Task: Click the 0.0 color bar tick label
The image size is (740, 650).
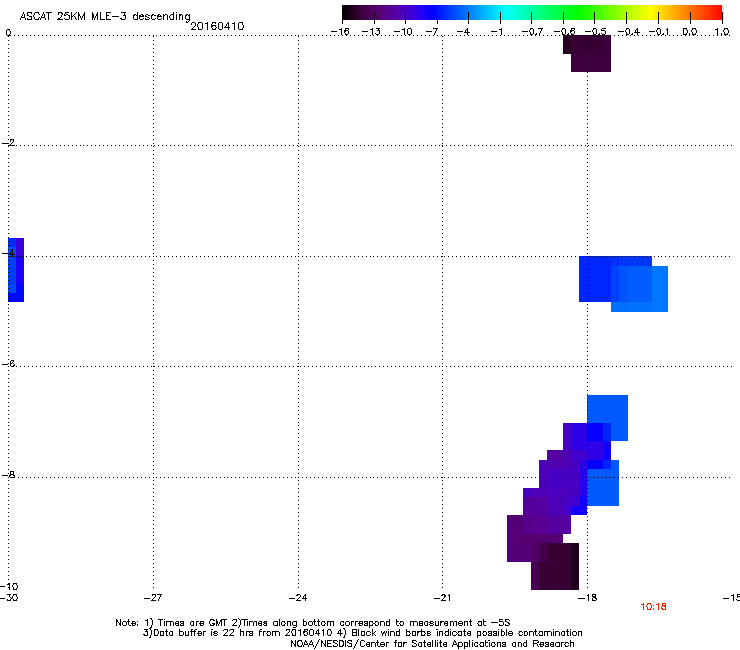Action: 690,32
